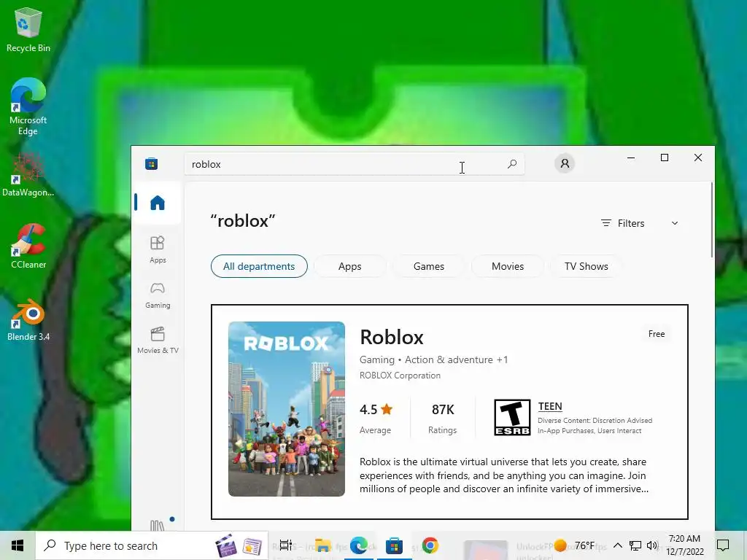Open the Library icon at sidebar bottom
Screen dimensions: 747x560
point(158,524)
